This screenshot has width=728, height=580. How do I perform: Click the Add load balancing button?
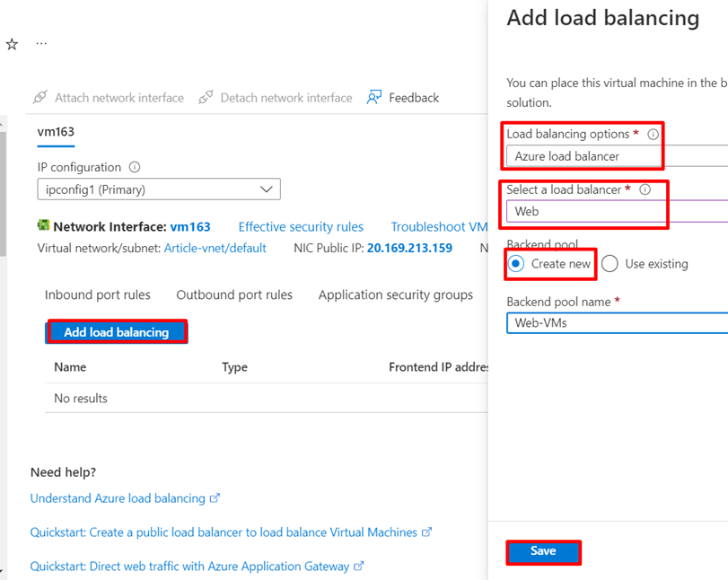[x=116, y=331]
